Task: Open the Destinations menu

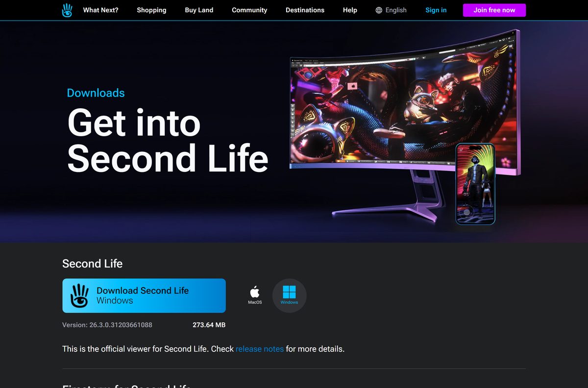Action: tap(305, 10)
